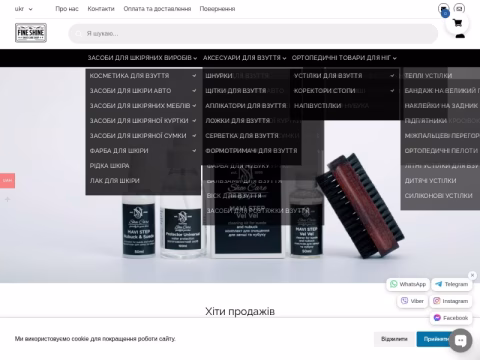Click the Хіти продажів heading
Image resolution: width=480 pixels, height=360 pixels.
click(240, 311)
